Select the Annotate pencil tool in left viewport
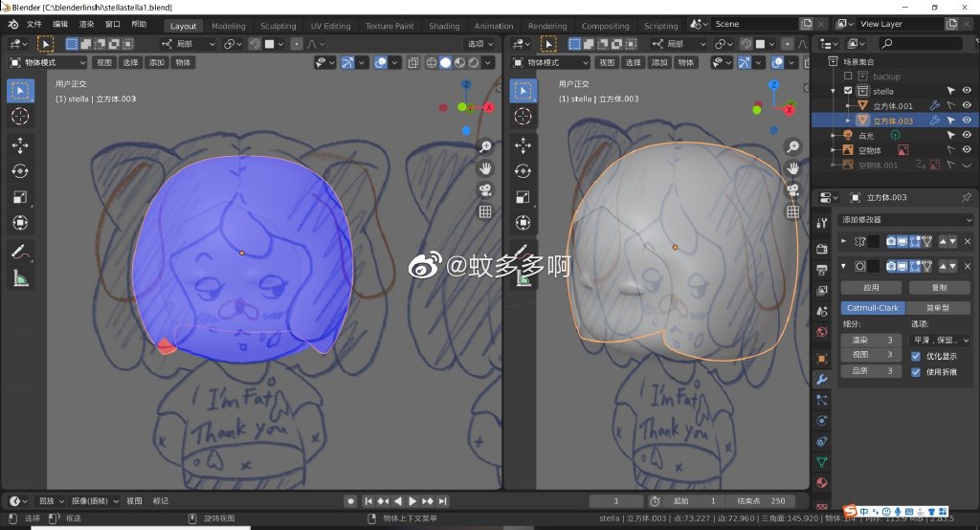 pyautogui.click(x=20, y=252)
